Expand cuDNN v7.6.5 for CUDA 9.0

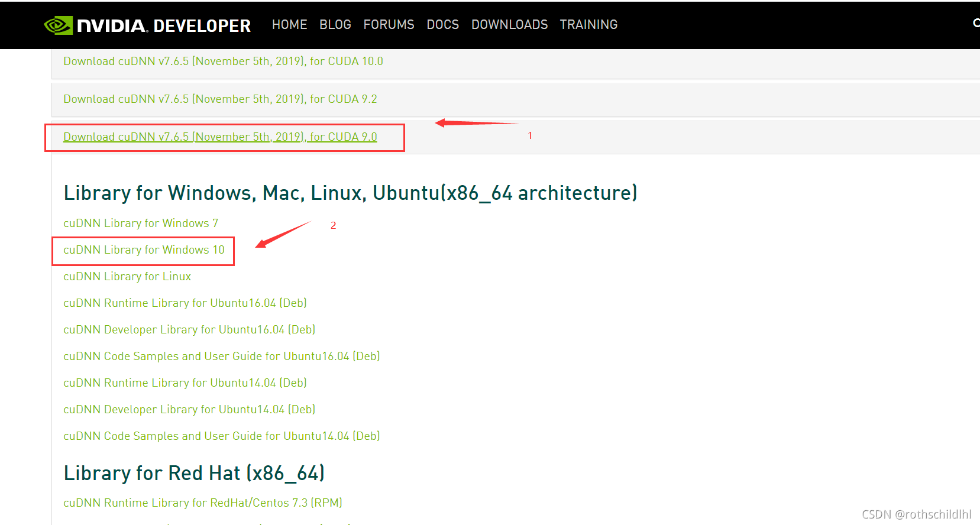[220, 137]
